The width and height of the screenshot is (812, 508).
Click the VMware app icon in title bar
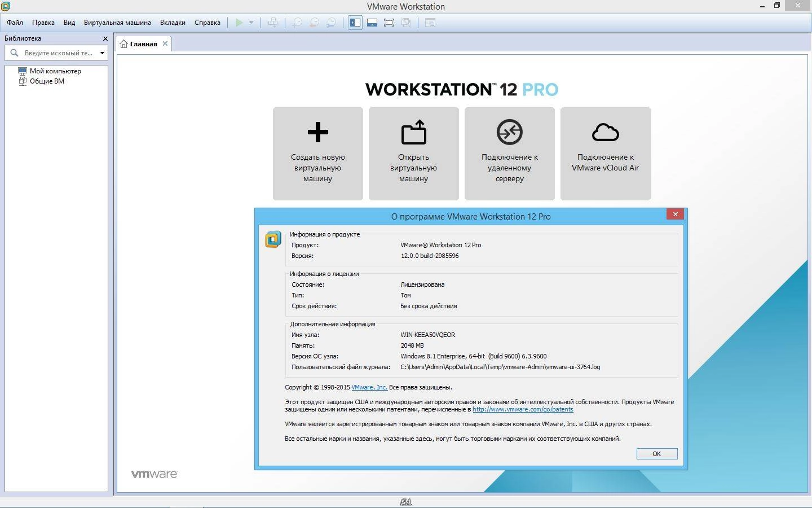[x=6, y=6]
